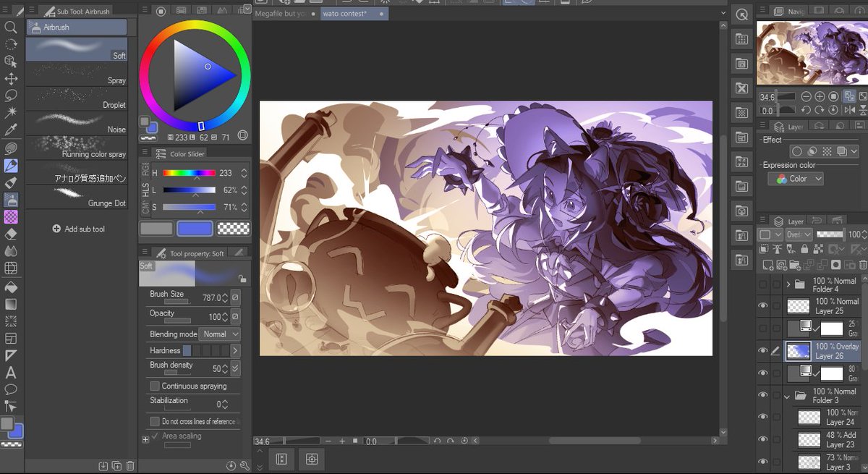Screen dimensions: 868x474
Task: Select the Grunge Dot sub tool
Action: pos(77,197)
